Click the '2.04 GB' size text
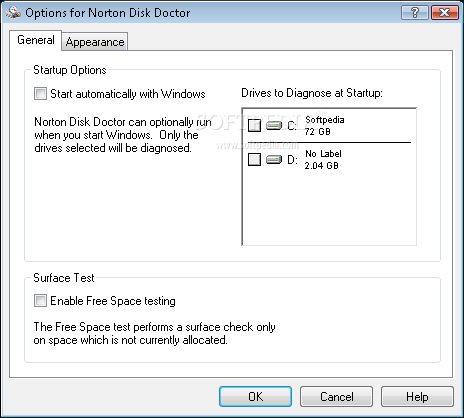This screenshot has width=464, height=418. pos(321,166)
